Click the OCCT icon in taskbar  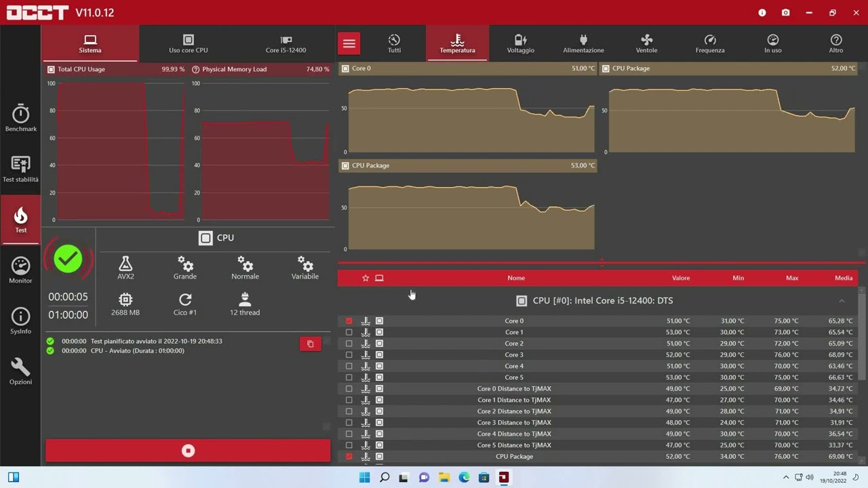point(503,477)
